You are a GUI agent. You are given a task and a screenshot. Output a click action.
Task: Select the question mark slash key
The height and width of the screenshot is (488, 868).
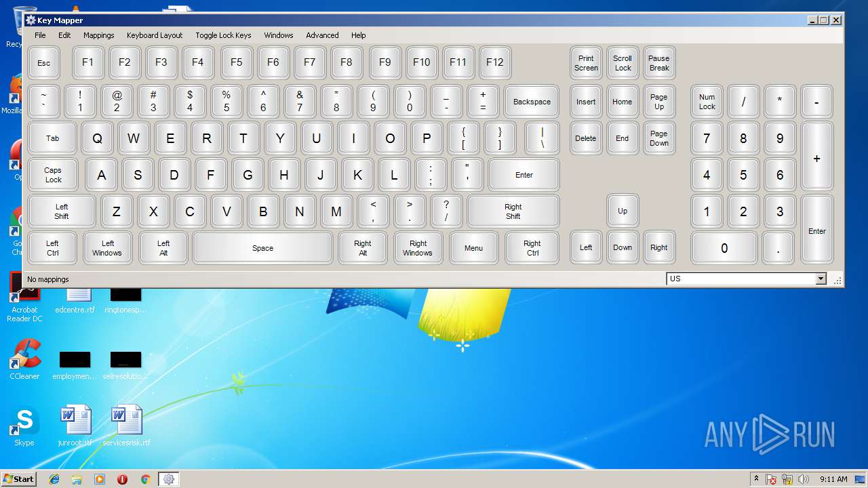[x=446, y=211]
